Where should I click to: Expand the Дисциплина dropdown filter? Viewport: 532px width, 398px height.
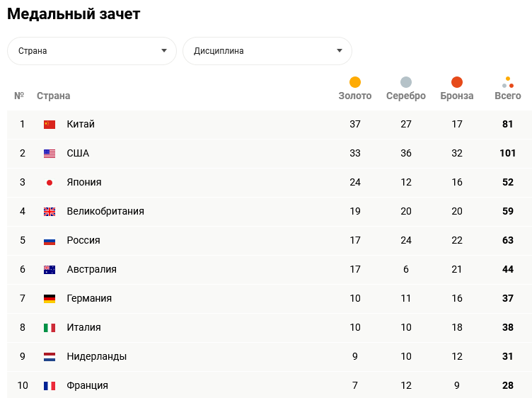click(267, 51)
